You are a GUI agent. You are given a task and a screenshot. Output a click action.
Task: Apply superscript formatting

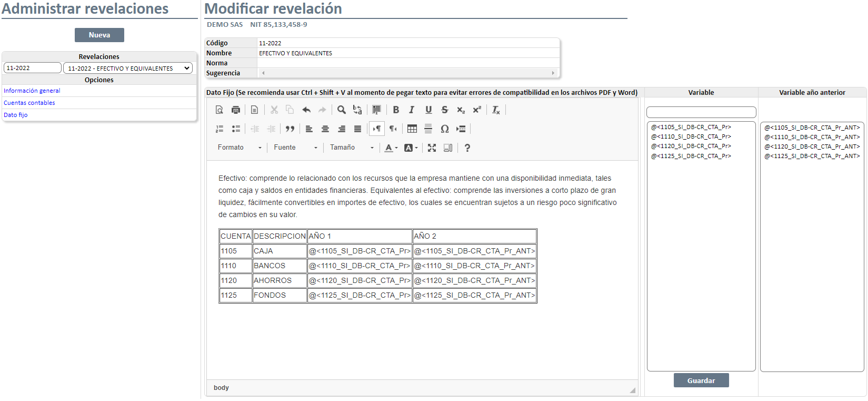(x=477, y=110)
